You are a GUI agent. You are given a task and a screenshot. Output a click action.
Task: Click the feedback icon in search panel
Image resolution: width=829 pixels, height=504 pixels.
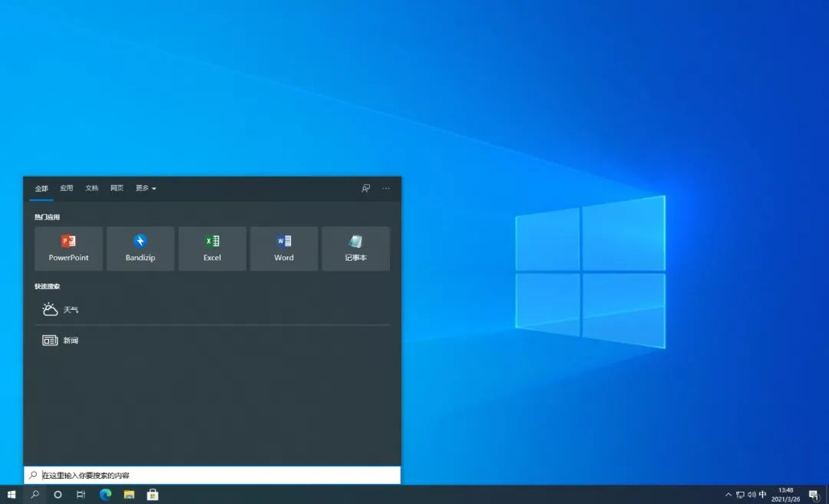(x=366, y=188)
